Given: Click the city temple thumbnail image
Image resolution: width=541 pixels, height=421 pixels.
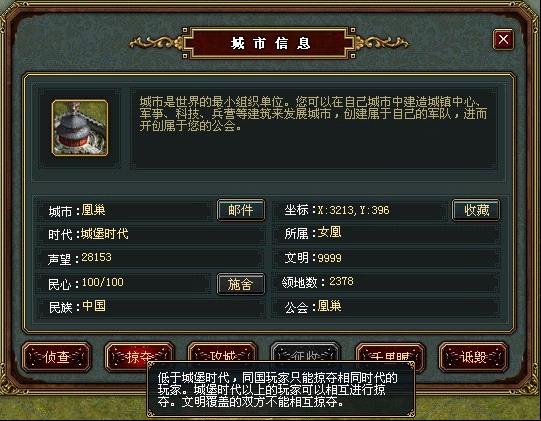Looking at the screenshot, I should 80,128.
